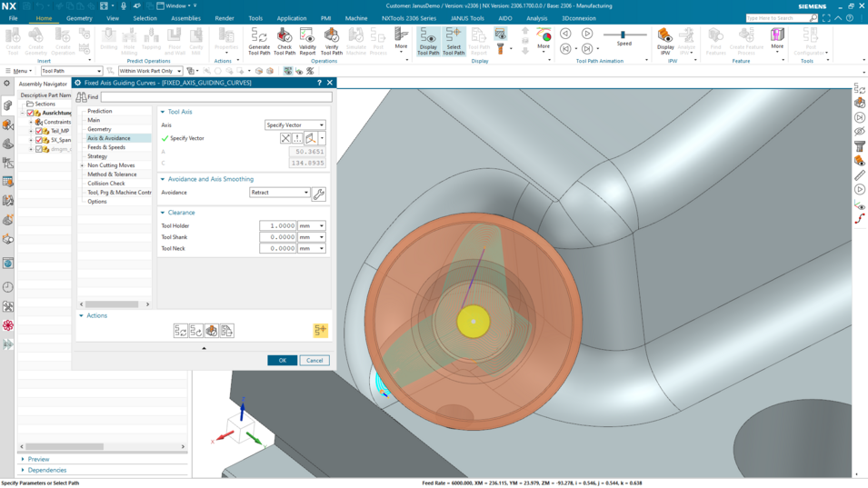The height and width of the screenshot is (488, 868).
Task: Collapse the Tool Axis section
Action: click(x=163, y=112)
